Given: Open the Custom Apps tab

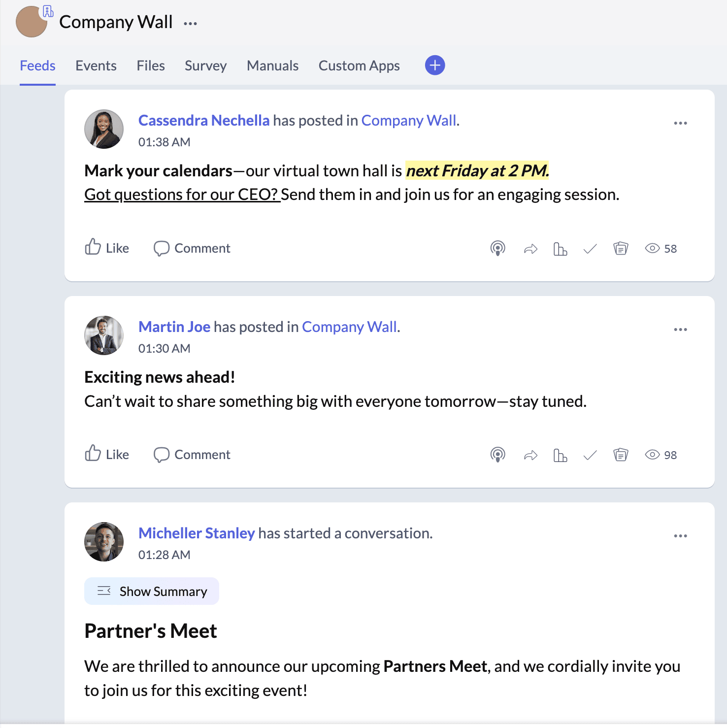Looking at the screenshot, I should click(x=359, y=66).
